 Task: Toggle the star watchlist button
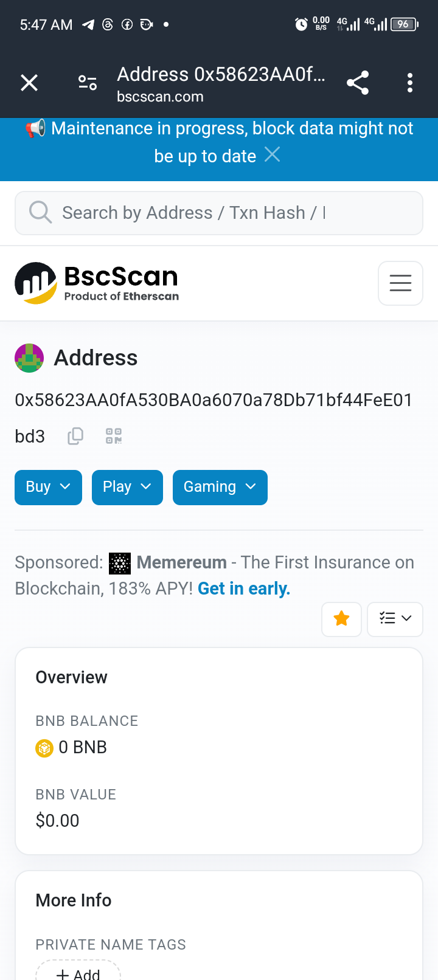(x=341, y=619)
